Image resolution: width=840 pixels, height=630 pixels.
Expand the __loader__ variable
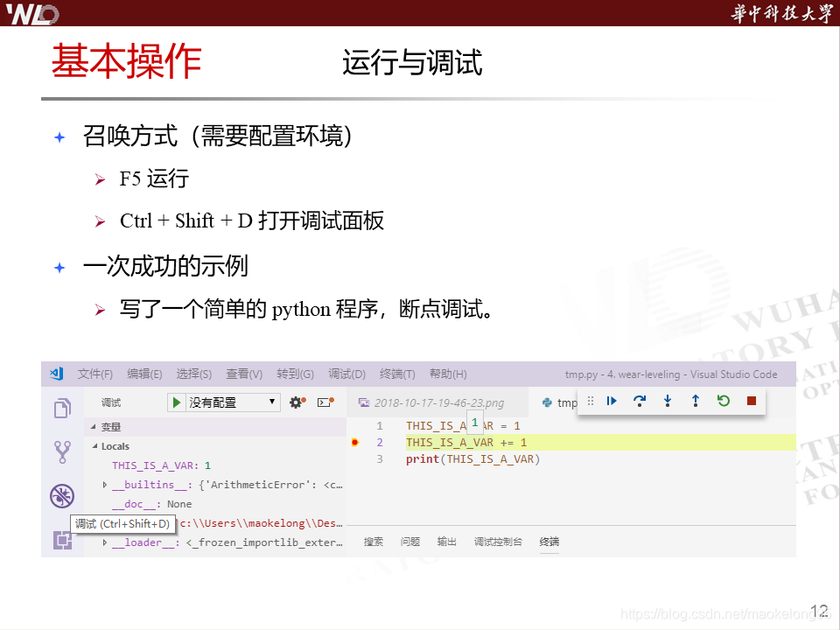pyautogui.click(x=105, y=542)
